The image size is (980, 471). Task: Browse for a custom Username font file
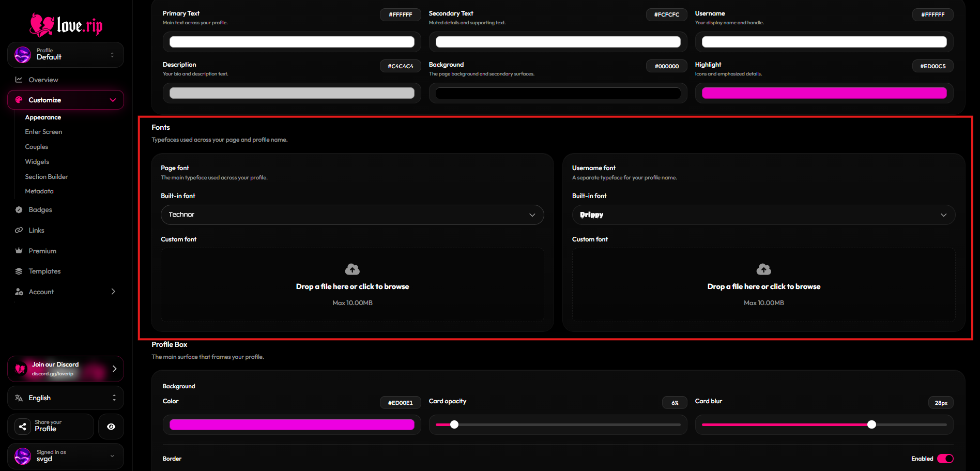764,285
